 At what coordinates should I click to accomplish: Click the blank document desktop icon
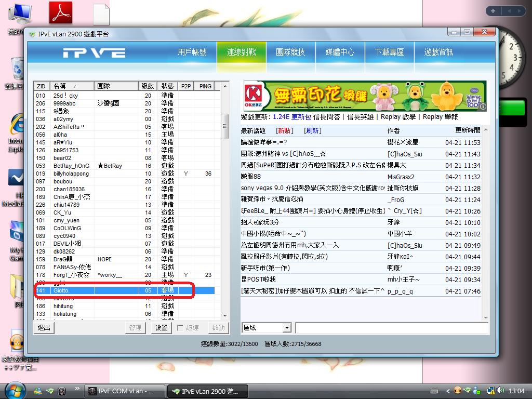click(101, 15)
